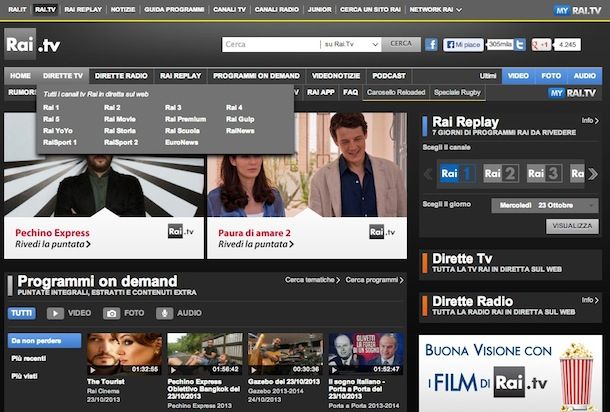
Task: Open NOTIZIE in top bar
Action: click(x=123, y=10)
